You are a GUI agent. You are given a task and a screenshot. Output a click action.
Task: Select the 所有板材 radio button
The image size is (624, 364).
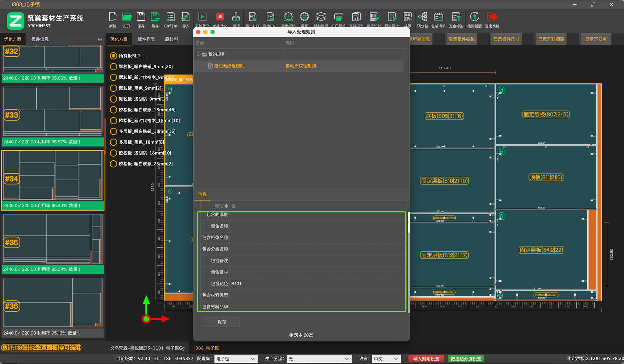[x=113, y=56]
